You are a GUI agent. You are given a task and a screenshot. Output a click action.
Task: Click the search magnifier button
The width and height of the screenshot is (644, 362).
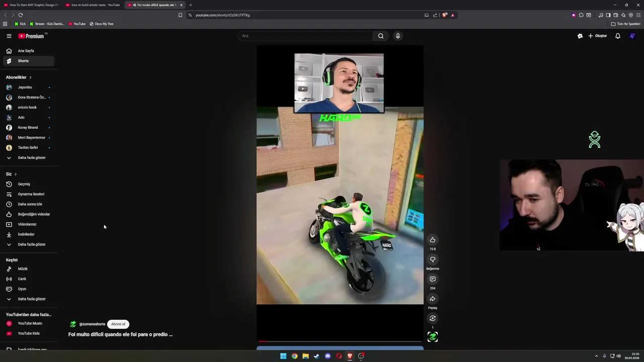click(x=381, y=36)
